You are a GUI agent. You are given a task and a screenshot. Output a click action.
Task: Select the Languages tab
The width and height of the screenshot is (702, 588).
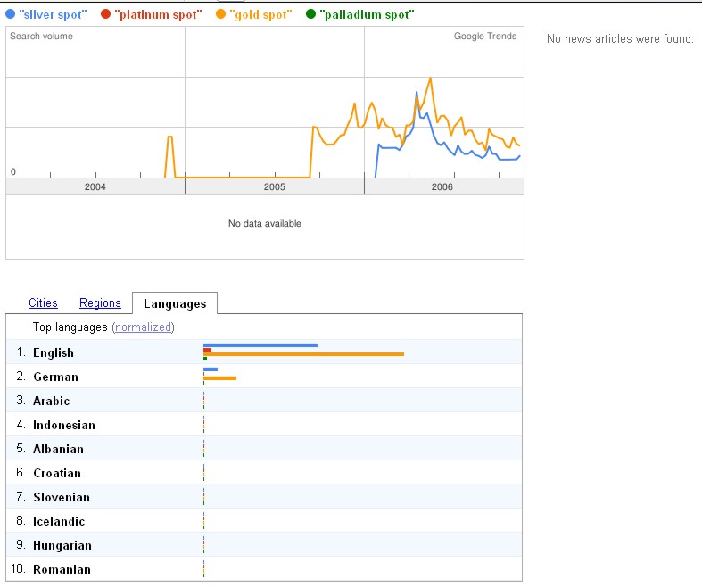tap(175, 304)
